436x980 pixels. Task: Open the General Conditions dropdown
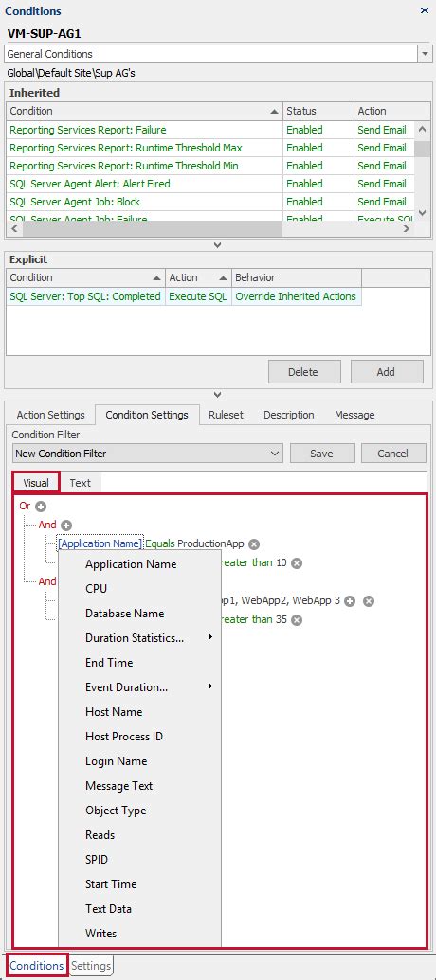coord(424,54)
